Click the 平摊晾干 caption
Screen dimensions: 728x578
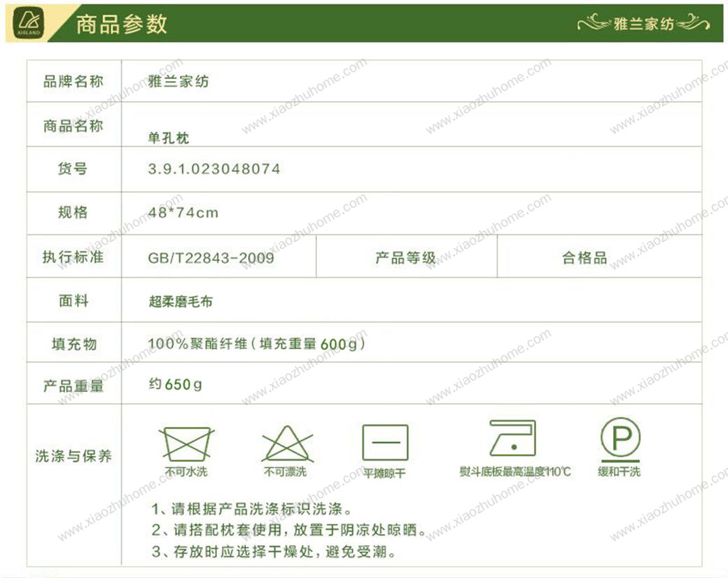[x=384, y=473]
